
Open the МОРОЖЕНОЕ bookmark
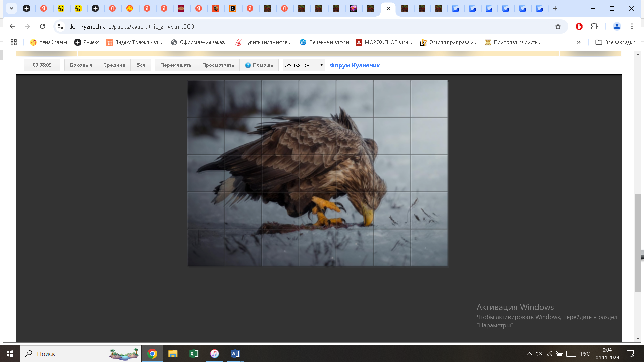[384, 42]
